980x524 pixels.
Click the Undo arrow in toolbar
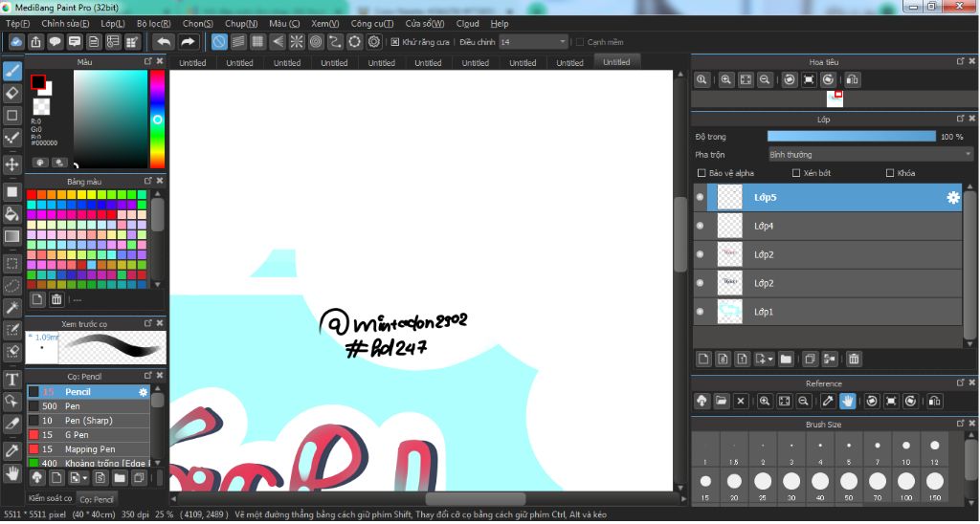pyautogui.click(x=164, y=42)
